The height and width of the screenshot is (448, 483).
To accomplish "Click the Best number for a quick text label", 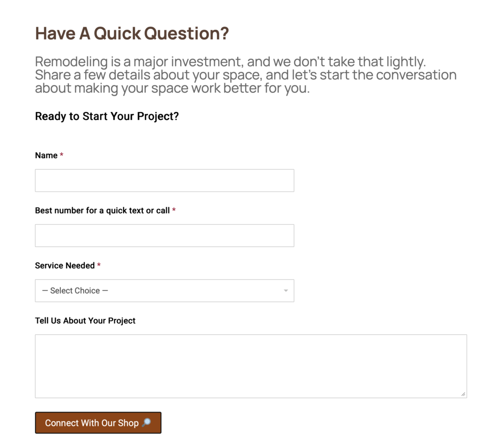I will [x=102, y=211].
